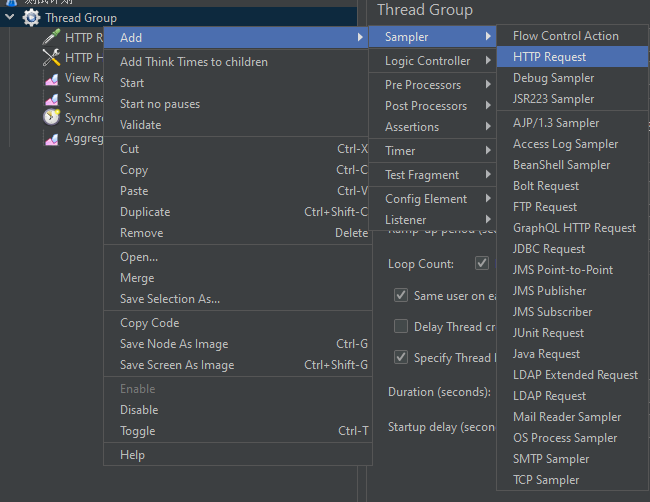The width and height of the screenshot is (650, 502).
Task: Select Copy Code entry
Action: [x=238, y=323]
